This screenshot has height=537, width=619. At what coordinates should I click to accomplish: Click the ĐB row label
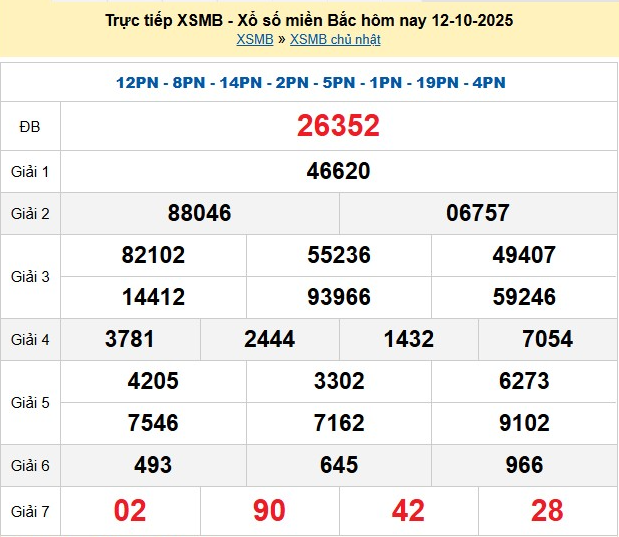(x=30, y=126)
